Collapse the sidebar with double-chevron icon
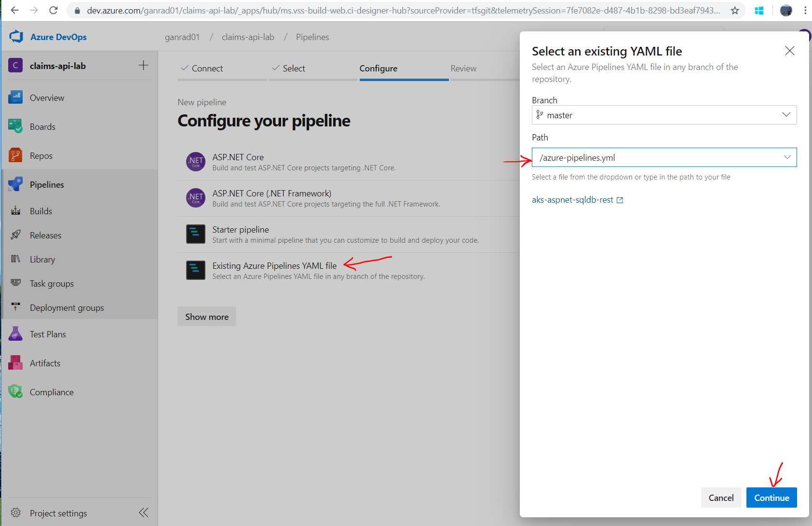Image resolution: width=812 pixels, height=526 pixels. coord(144,512)
